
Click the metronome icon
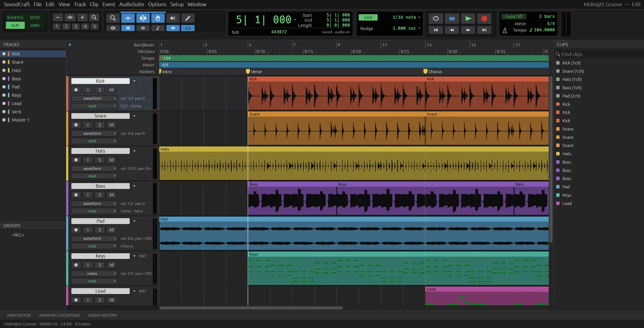click(505, 30)
